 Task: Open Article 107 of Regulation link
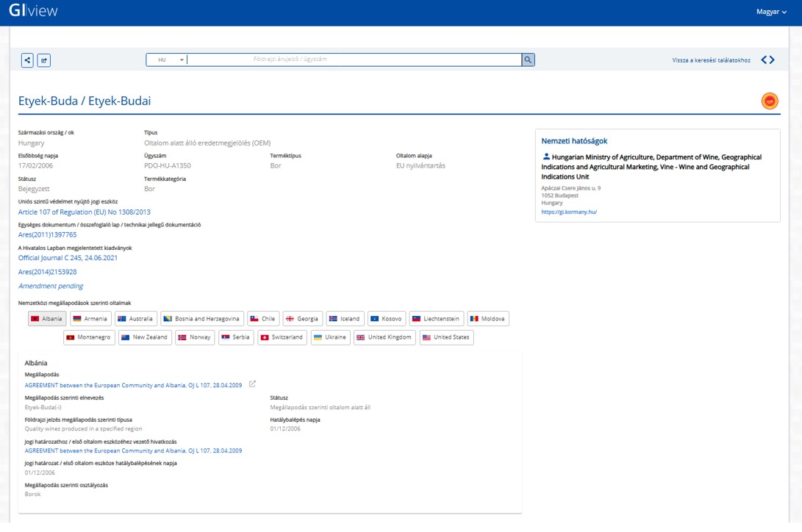point(84,212)
